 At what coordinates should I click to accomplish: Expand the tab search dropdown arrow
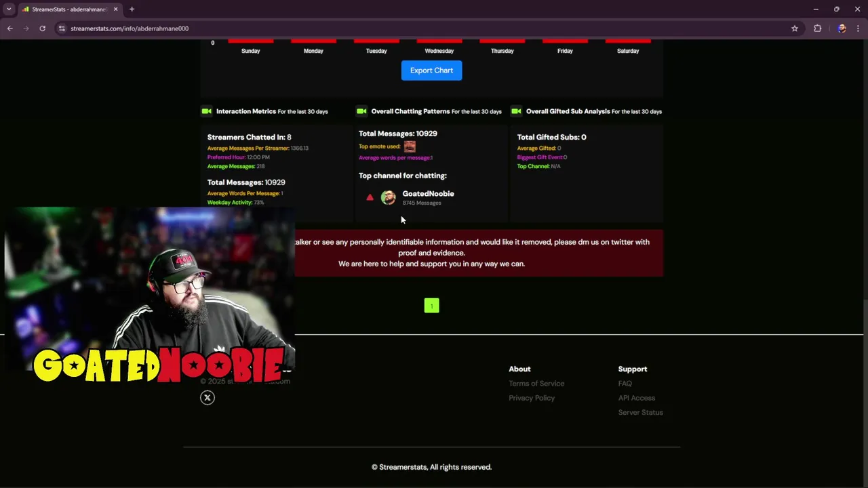tap(9, 9)
